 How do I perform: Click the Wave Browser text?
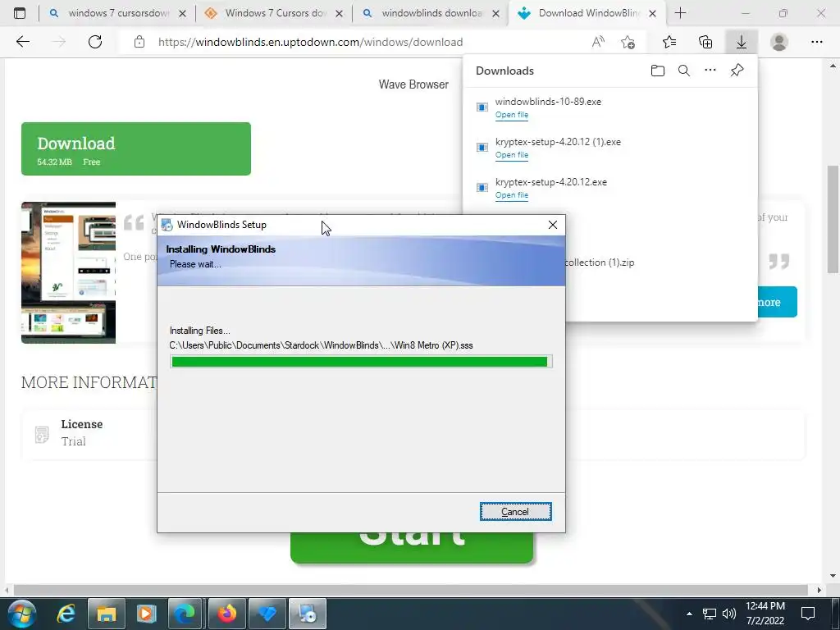pos(413,84)
